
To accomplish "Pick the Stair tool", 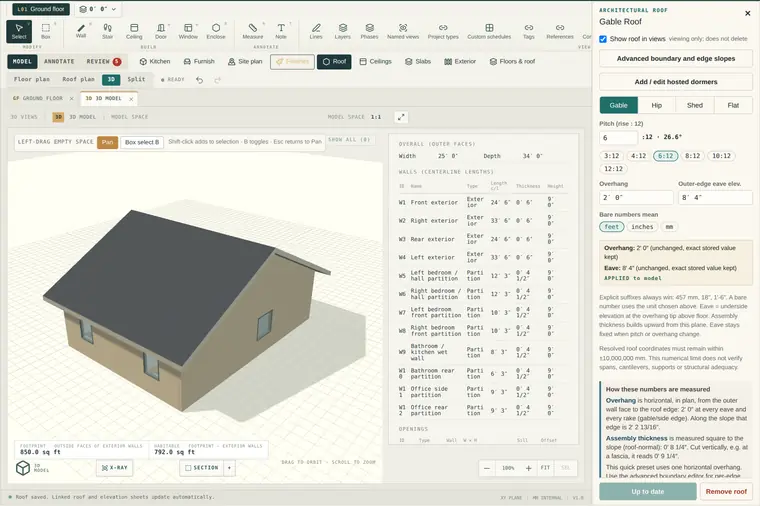I will point(108,31).
